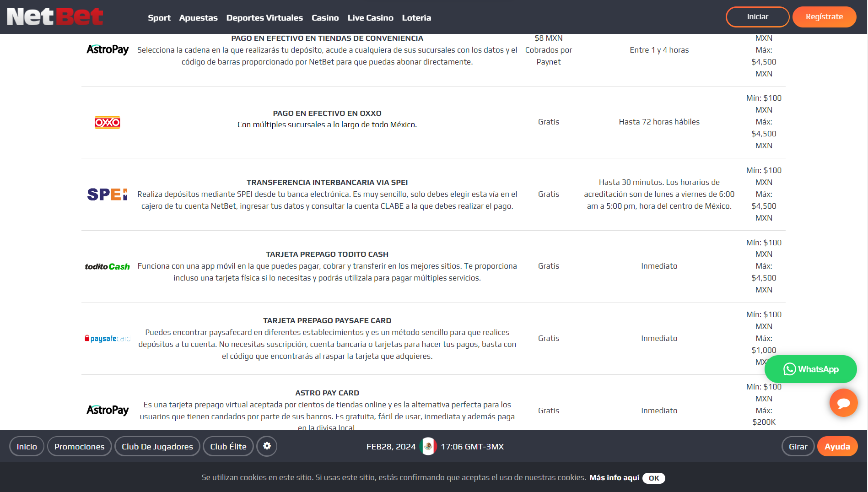
Task: Open the Más info aquí cookie link
Action: pyautogui.click(x=614, y=477)
